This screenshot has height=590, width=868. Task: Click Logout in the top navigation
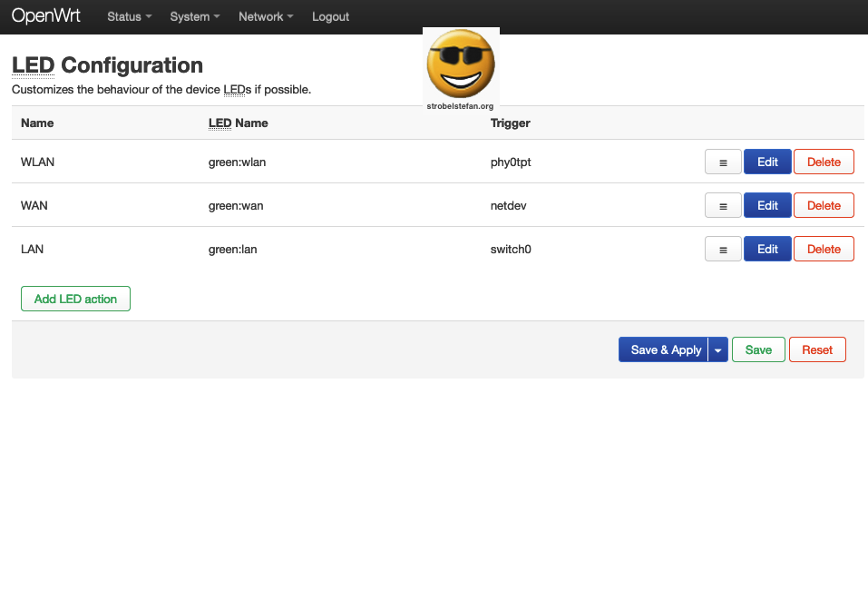pyautogui.click(x=330, y=16)
